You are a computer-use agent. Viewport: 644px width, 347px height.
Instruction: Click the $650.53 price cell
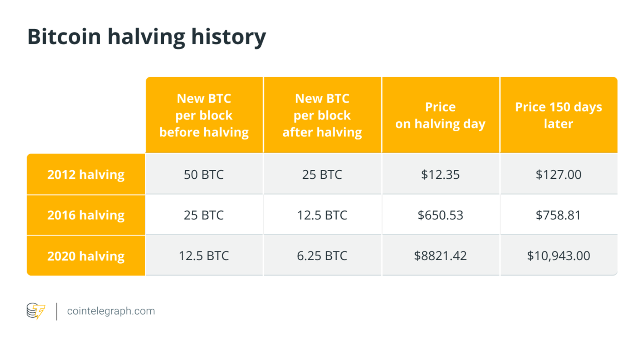(440, 215)
